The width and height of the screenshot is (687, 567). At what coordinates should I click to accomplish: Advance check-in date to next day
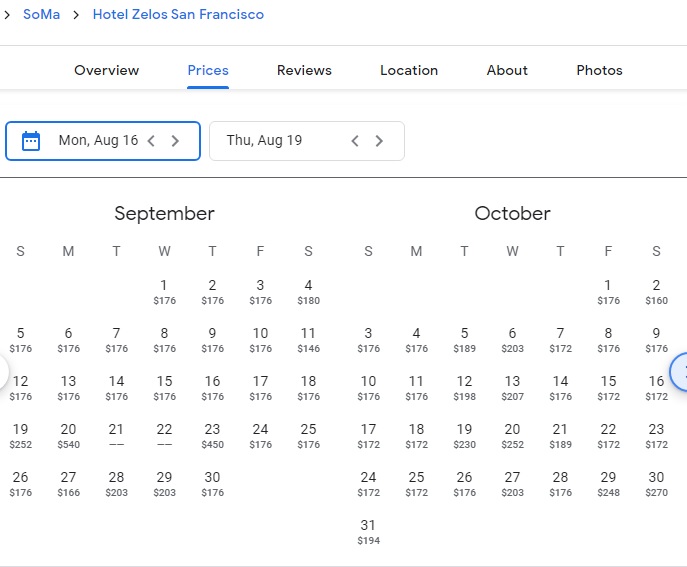click(175, 141)
